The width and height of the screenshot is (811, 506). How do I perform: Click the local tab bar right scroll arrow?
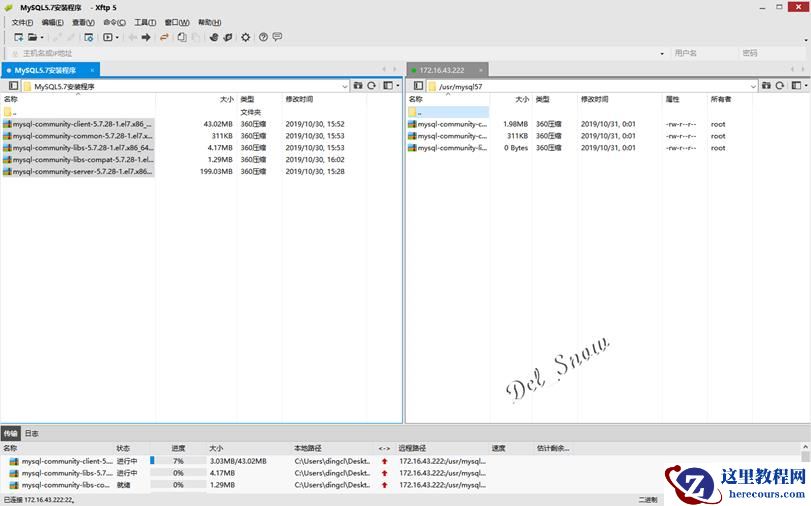[396, 69]
